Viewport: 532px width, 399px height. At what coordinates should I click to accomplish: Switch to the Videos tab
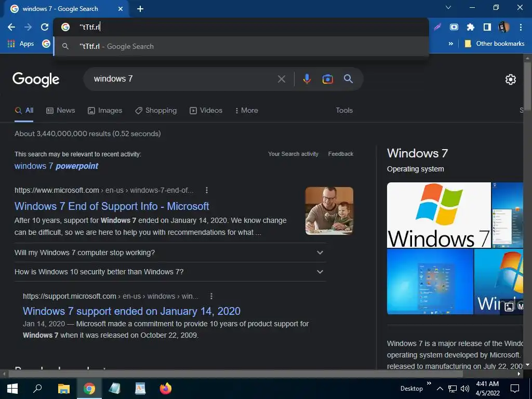pyautogui.click(x=206, y=110)
